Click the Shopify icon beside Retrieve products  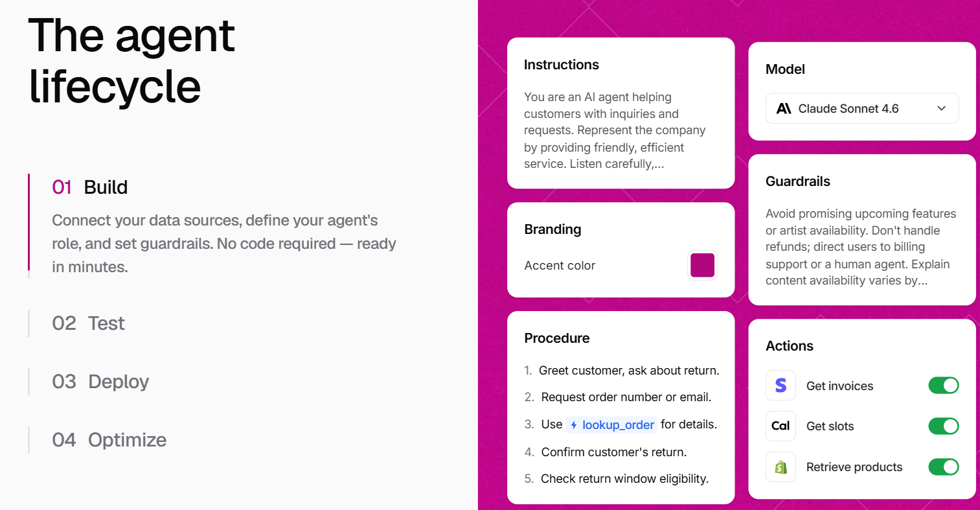(781, 467)
